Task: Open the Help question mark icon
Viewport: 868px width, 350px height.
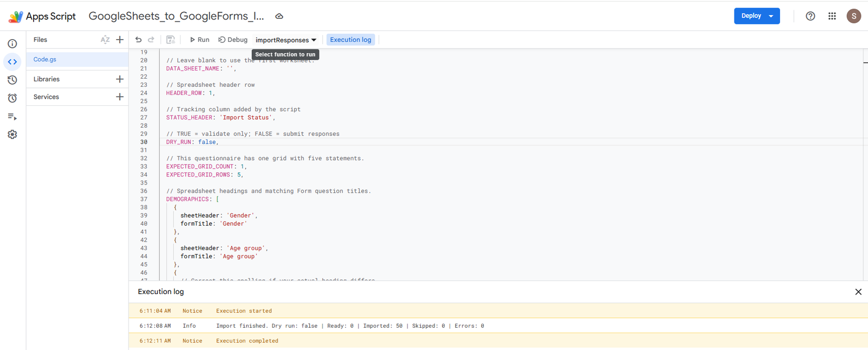Action: pos(810,16)
